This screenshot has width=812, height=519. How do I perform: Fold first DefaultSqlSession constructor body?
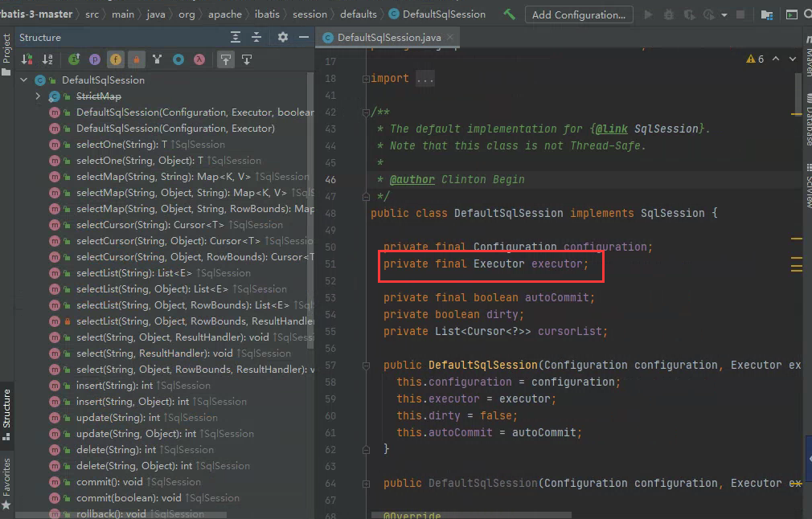coord(366,366)
